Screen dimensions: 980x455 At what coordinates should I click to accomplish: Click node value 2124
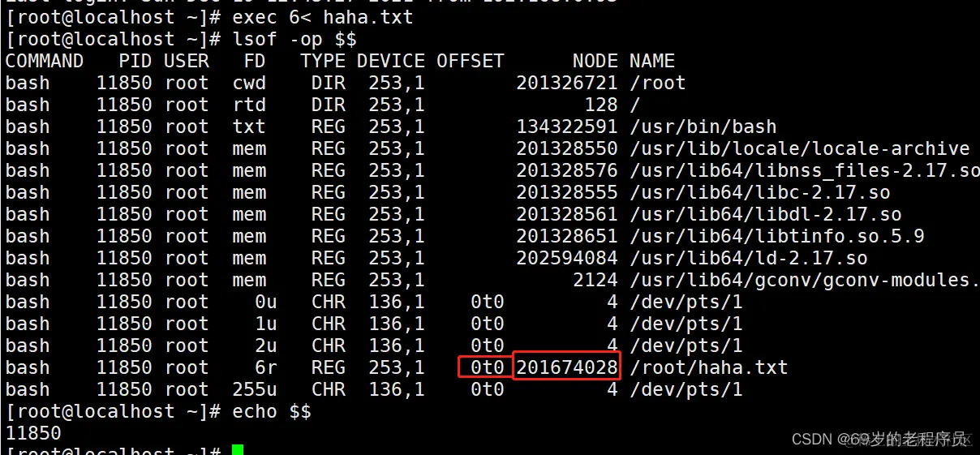(595, 280)
